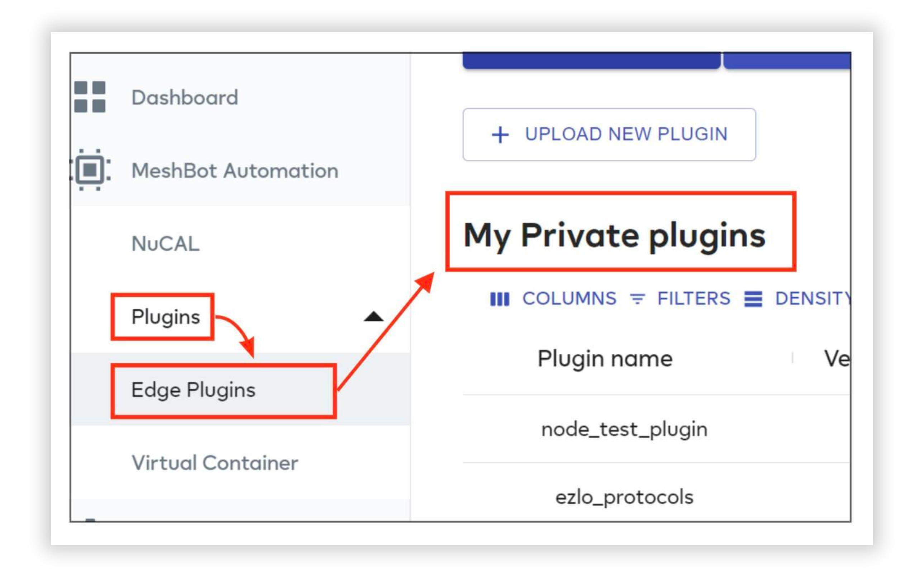Sort by Plugin name column header
The image size is (924, 577).
point(605,359)
